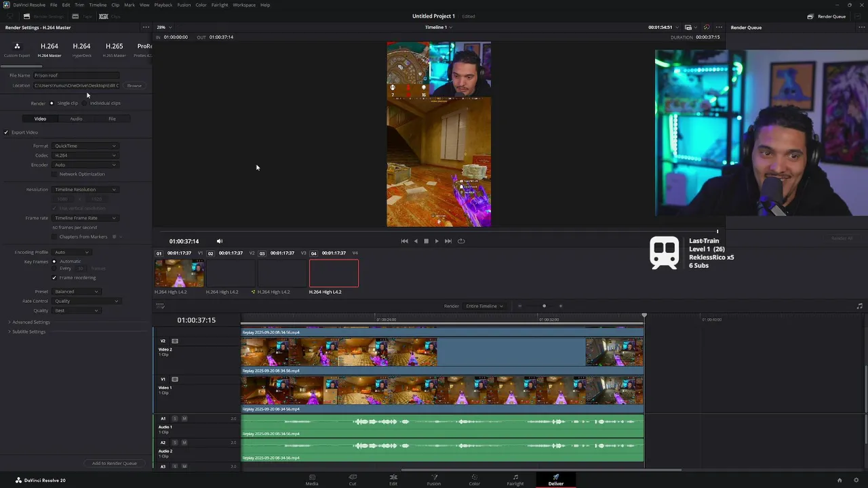This screenshot has width=868, height=488.
Task: Open the Encoder dropdown showing Auto
Action: tap(85, 165)
